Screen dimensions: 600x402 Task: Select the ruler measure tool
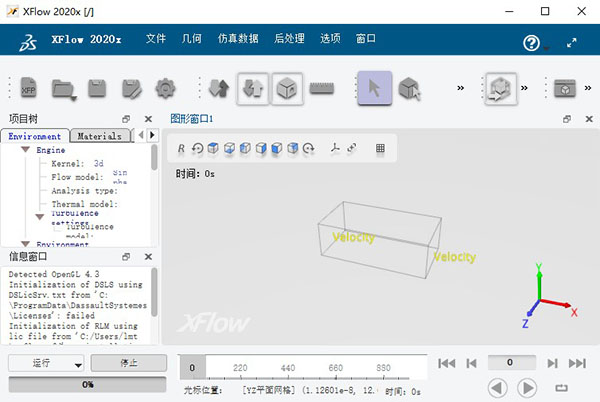pyautogui.click(x=321, y=88)
